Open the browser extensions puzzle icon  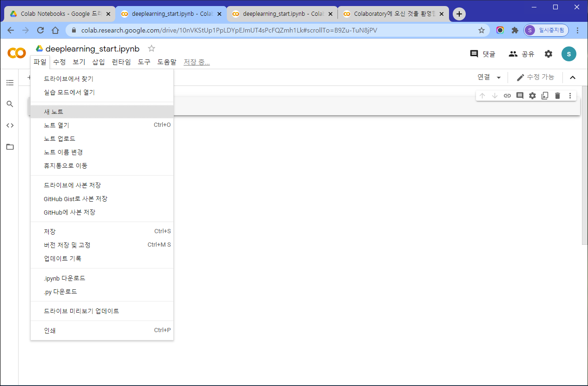(x=515, y=30)
